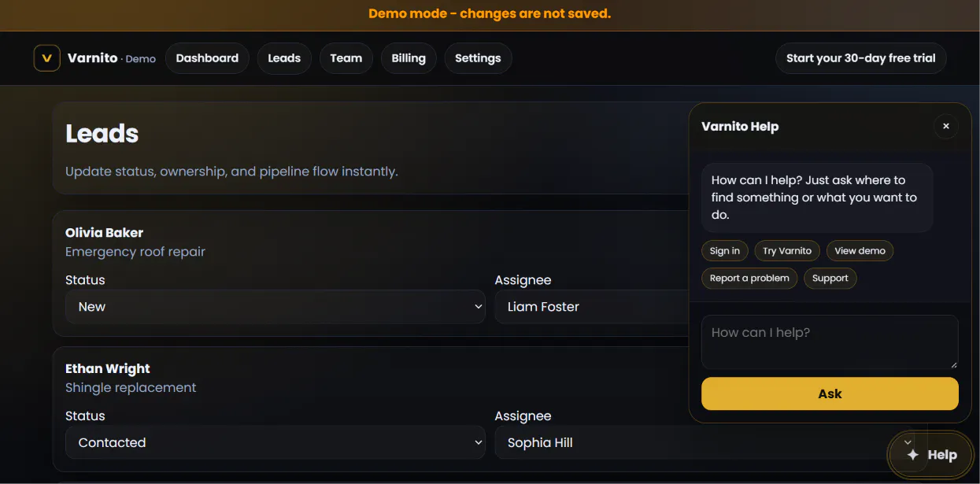Open the Team section
The height and width of the screenshot is (484, 980).
(346, 58)
